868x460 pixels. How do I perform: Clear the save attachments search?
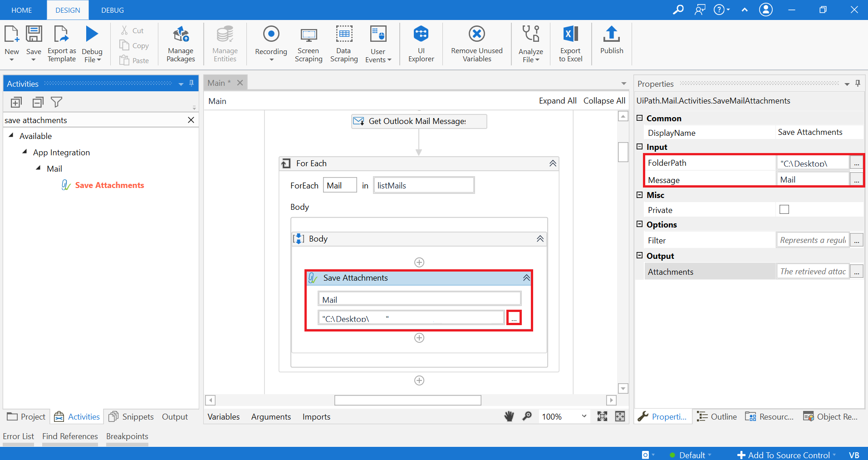click(x=191, y=120)
